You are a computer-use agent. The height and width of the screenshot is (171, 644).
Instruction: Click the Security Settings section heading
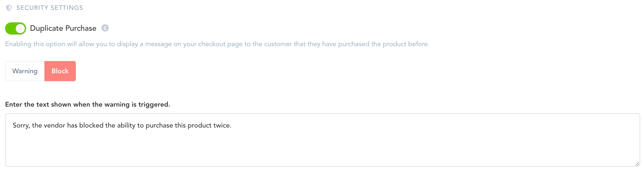click(49, 8)
